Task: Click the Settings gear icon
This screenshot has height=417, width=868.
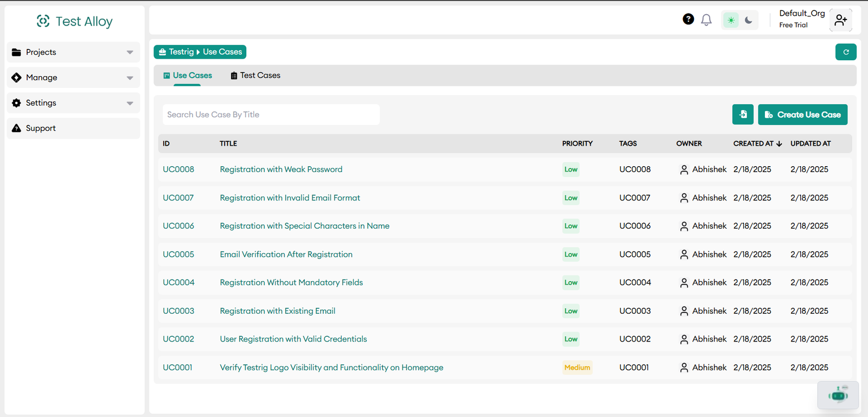Action: click(x=17, y=103)
